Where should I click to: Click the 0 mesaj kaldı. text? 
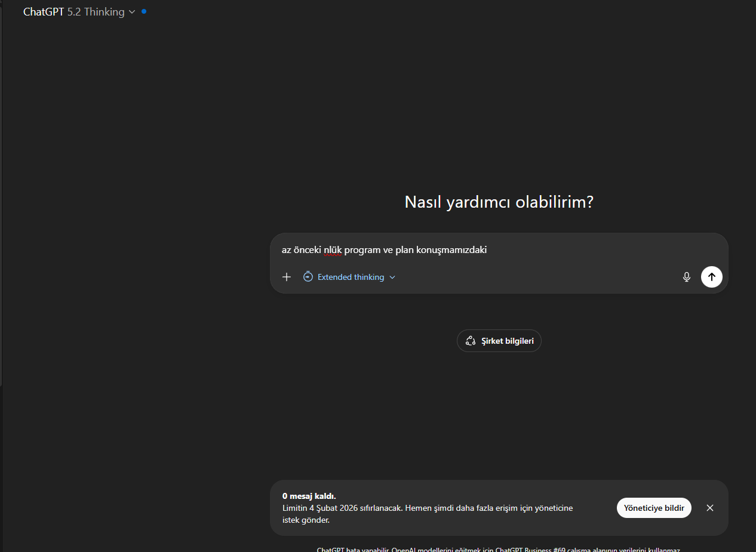[309, 496]
